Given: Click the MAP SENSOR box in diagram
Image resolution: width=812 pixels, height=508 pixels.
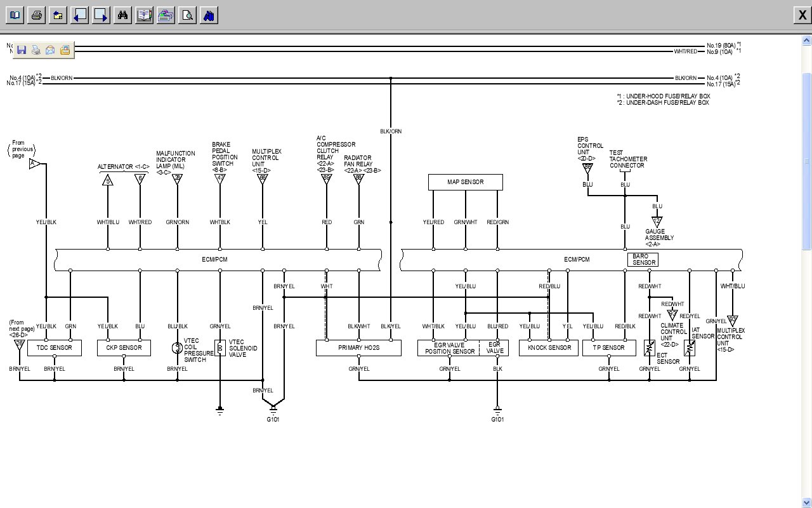Looking at the screenshot, I should (465, 182).
